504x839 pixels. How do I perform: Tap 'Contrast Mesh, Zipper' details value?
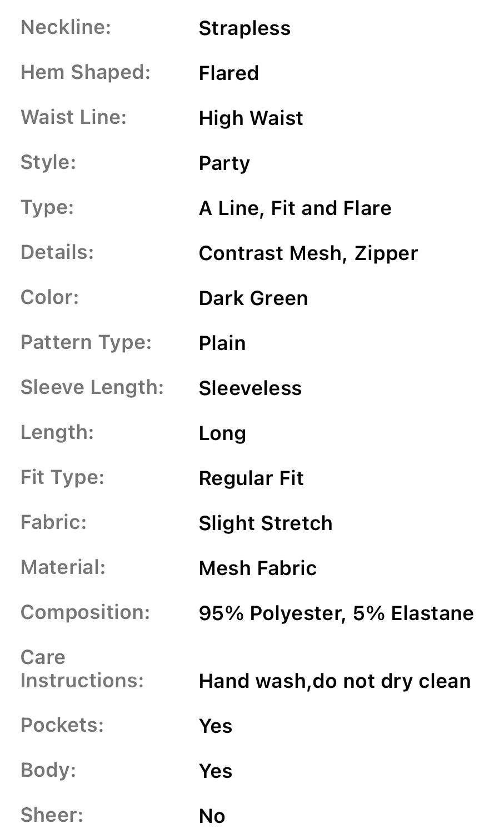308,253
